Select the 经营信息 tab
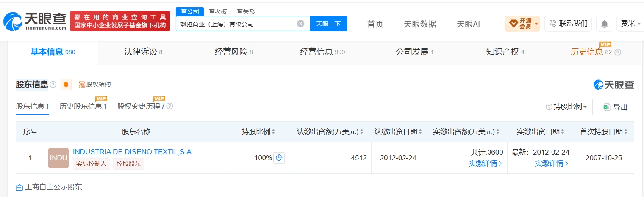The image size is (644, 197). click(324, 52)
